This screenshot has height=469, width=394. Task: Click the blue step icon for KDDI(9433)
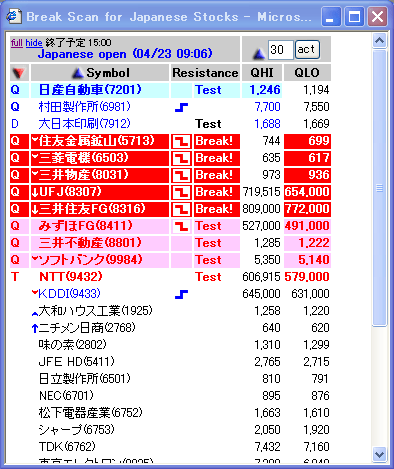pos(181,294)
